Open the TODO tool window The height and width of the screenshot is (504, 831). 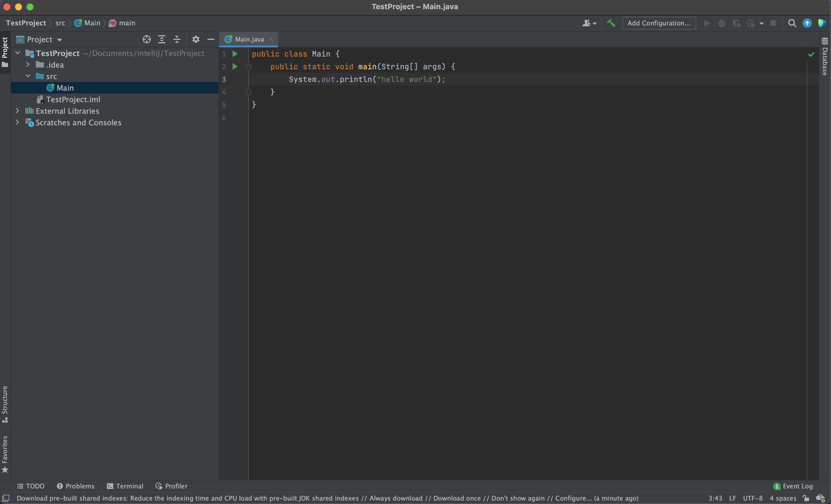click(x=31, y=486)
